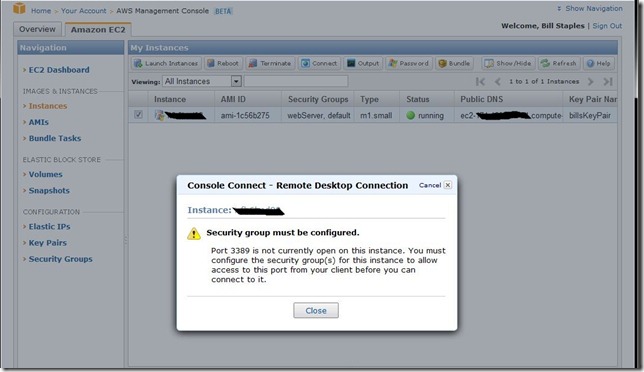Go to the first page of instances
Image resolution: width=644 pixels, height=372 pixels.
(481, 81)
